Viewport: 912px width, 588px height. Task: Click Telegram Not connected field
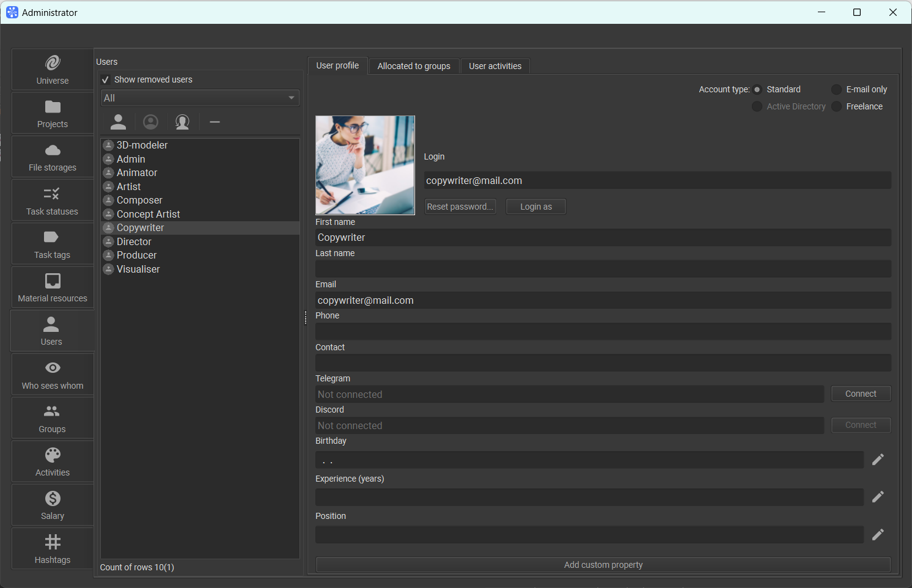coord(570,394)
